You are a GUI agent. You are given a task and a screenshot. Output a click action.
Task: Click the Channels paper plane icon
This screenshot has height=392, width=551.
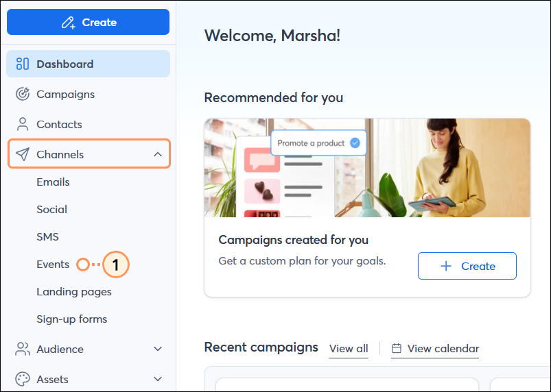(23, 155)
